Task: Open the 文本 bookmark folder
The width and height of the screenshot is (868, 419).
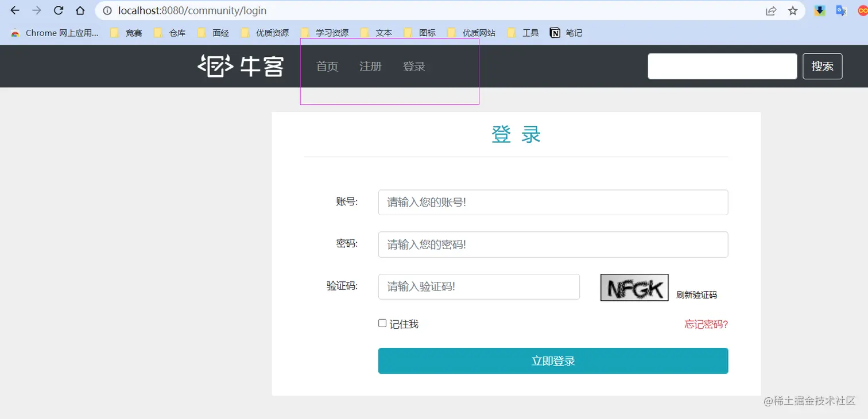Action: point(377,33)
